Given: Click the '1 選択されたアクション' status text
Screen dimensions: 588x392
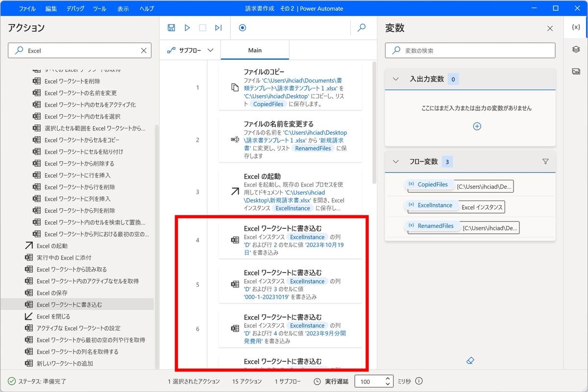Looking at the screenshot, I should coord(194,381).
